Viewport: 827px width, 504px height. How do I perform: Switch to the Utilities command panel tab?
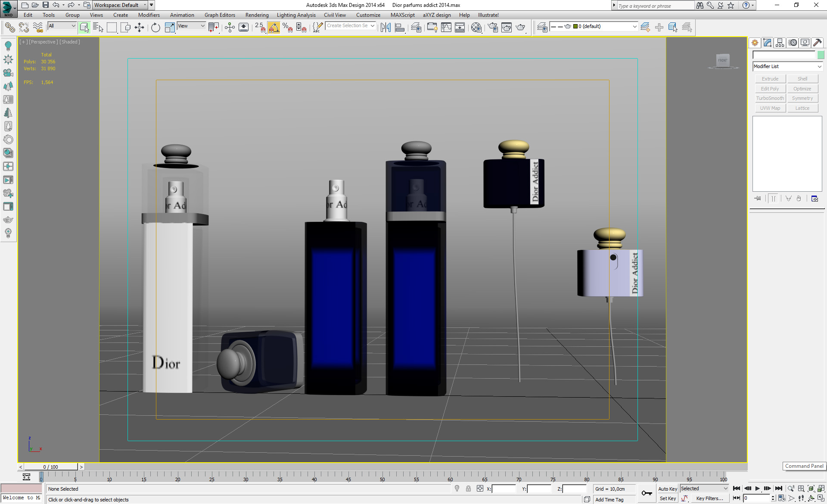point(818,43)
